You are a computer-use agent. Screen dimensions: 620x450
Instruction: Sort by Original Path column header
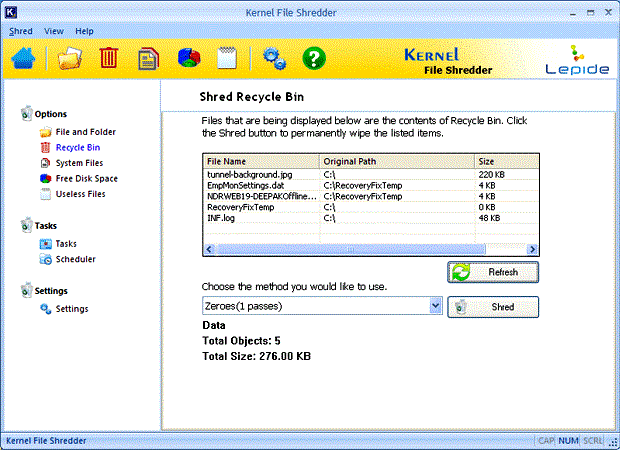tap(397, 161)
